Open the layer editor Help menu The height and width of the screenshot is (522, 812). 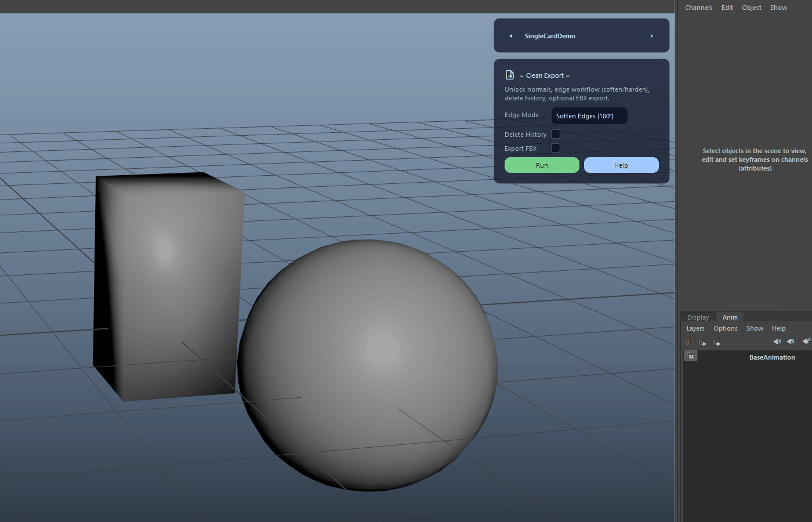click(779, 328)
